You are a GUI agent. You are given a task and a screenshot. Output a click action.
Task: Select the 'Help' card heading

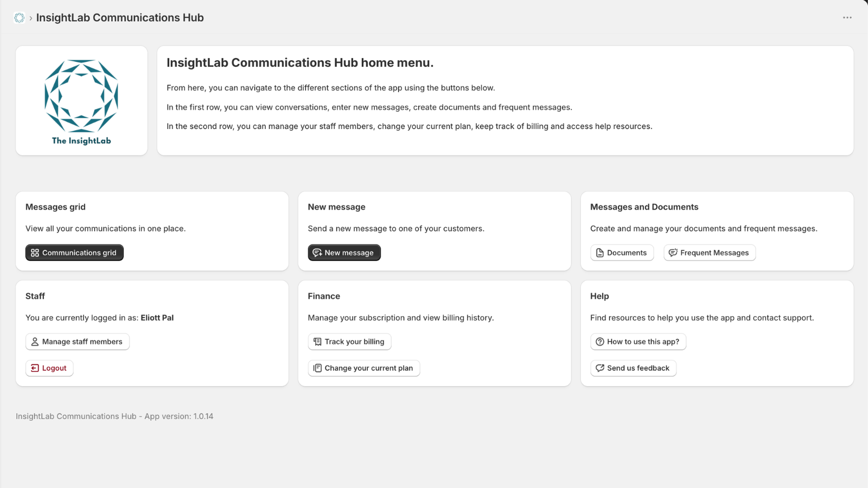tap(599, 296)
